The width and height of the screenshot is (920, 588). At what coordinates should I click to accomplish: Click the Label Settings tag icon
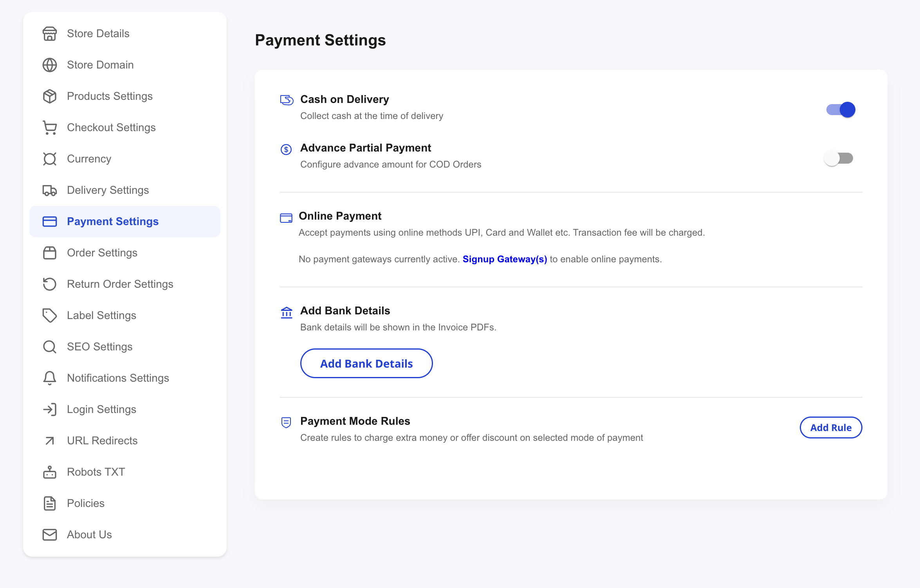(x=49, y=316)
